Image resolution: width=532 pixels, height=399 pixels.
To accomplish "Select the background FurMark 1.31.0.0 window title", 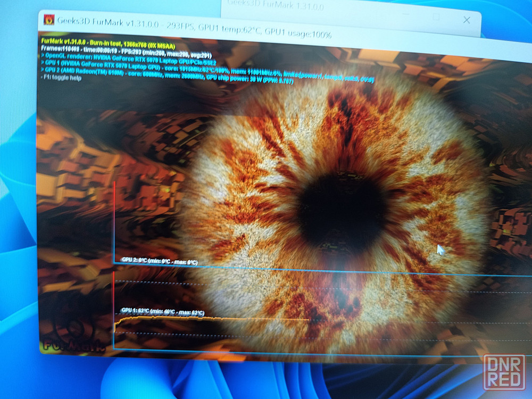I will [x=275, y=5].
